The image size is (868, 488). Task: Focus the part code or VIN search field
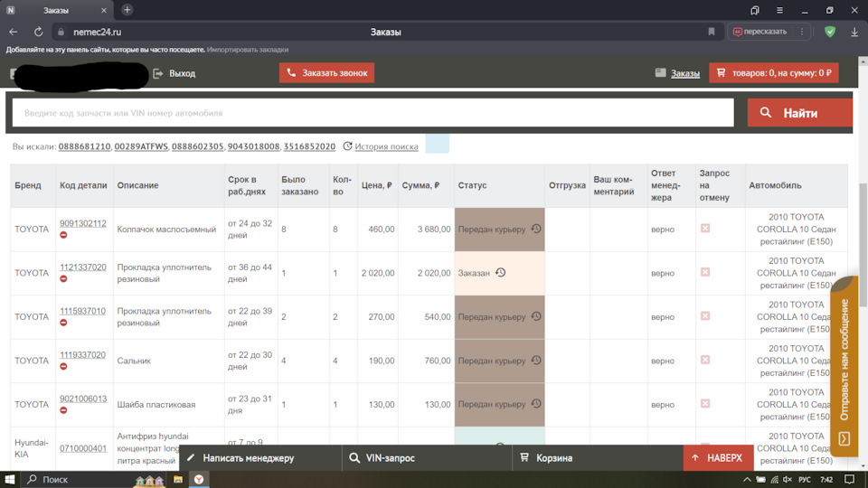point(373,113)
